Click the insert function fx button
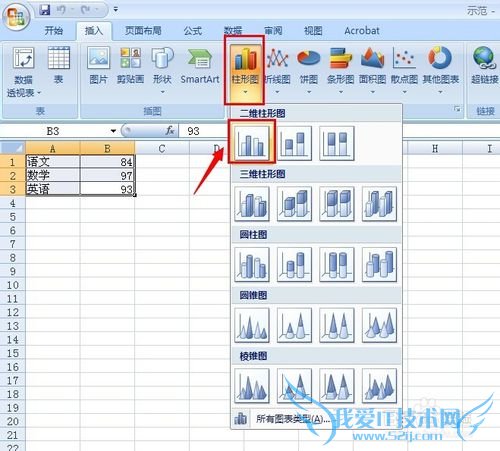 [x=170, y=131]
